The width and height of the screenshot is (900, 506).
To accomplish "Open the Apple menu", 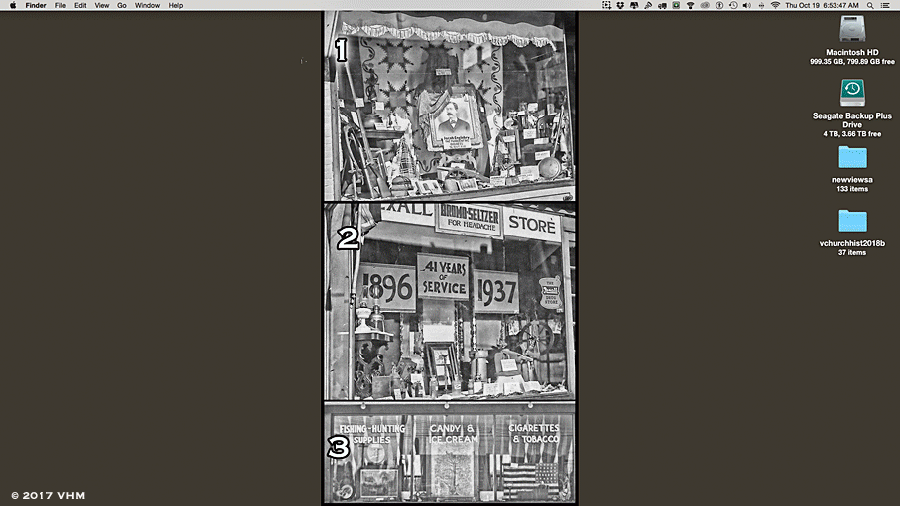I will [x=13, y=5].
